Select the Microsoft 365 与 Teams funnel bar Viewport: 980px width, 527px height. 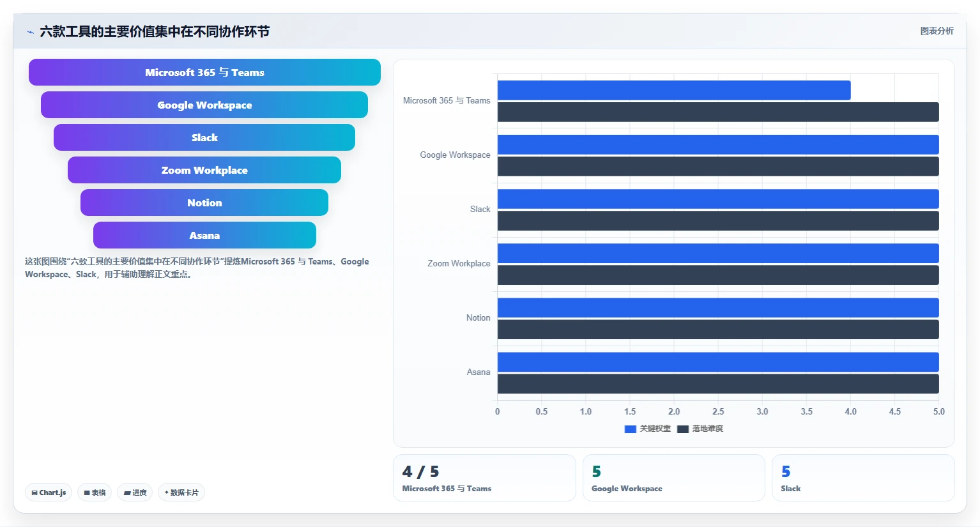(204, 72)
